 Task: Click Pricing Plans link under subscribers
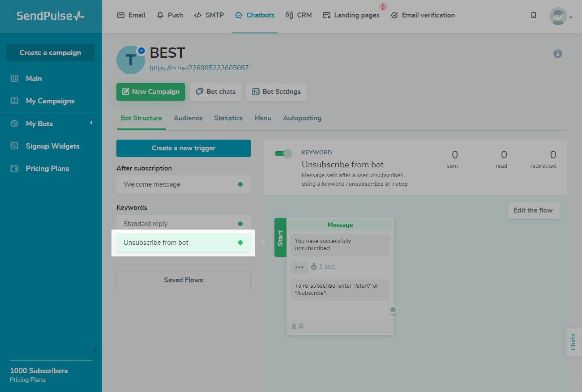click(28, 379)
